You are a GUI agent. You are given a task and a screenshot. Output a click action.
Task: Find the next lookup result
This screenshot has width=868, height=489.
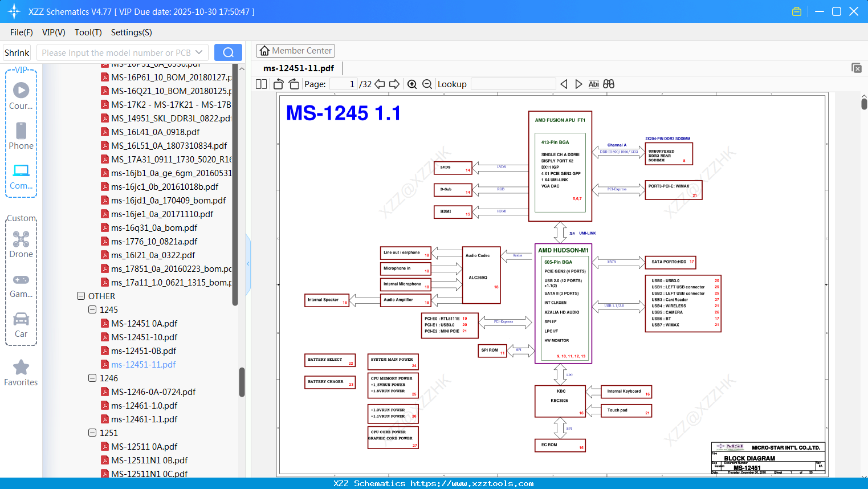tap(578, 84)
